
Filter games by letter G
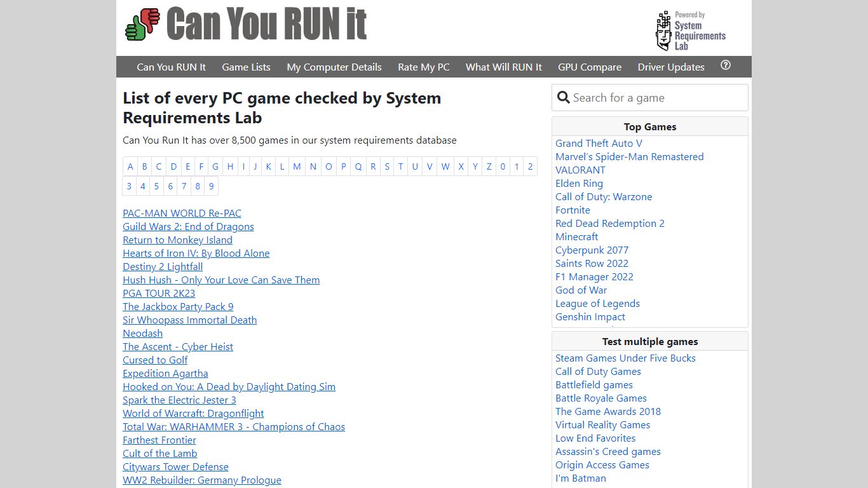point(215,166)
